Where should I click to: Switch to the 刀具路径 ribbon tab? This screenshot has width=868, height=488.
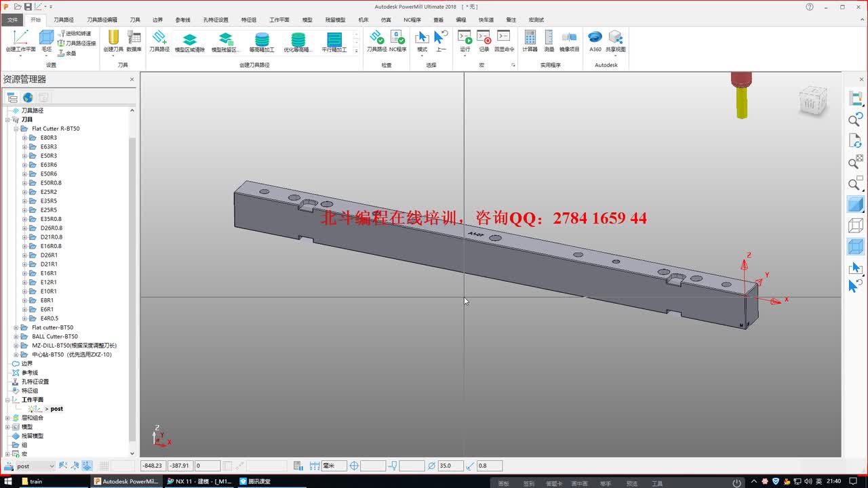point(64,20)
